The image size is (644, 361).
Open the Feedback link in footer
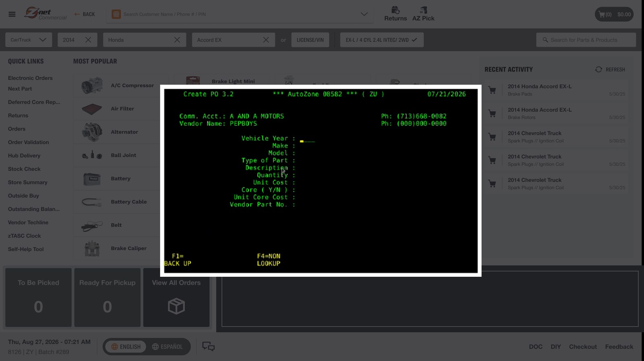click(x=619, y=346)
